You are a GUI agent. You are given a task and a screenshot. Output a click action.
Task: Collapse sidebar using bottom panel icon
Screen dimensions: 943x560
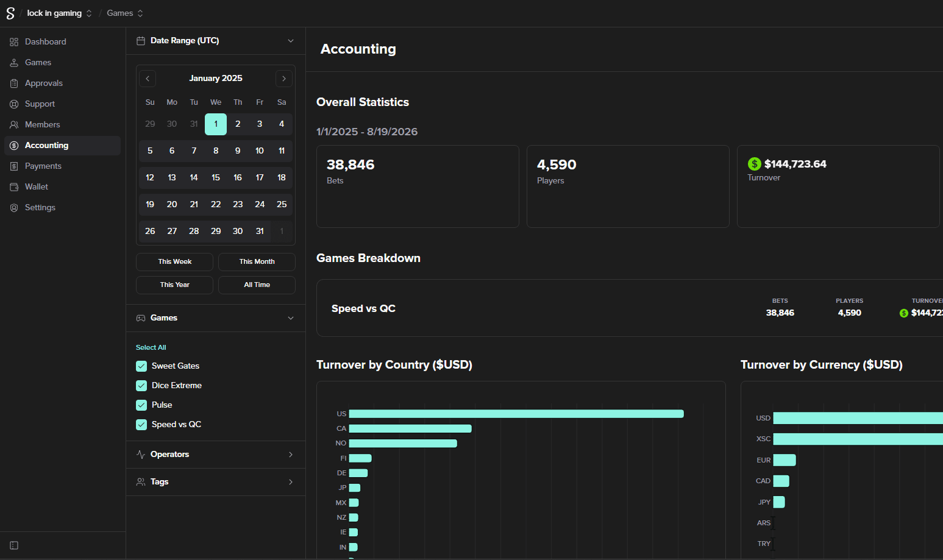pyautogui.click(x=14, y=545)
